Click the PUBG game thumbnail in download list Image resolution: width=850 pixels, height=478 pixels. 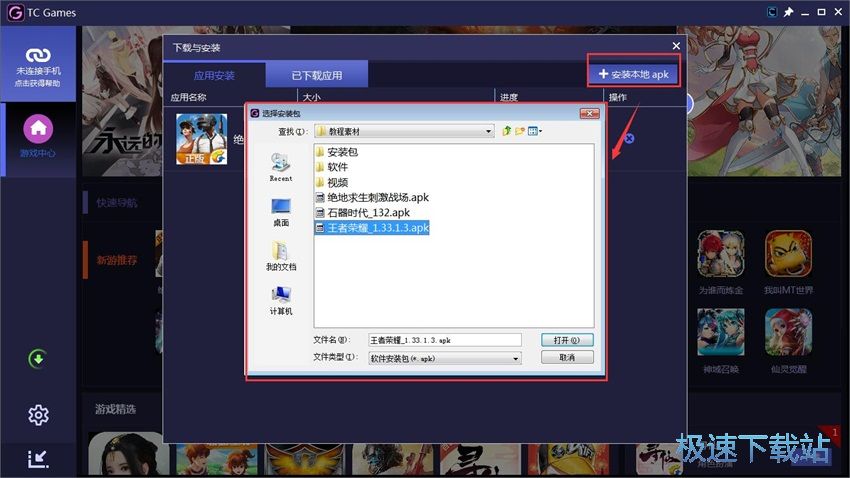click(x=202, y=139)
